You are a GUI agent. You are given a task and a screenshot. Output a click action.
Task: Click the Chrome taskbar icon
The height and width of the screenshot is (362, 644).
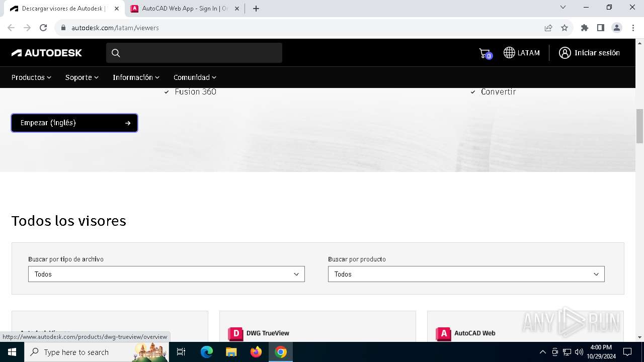tap(281, 352)
